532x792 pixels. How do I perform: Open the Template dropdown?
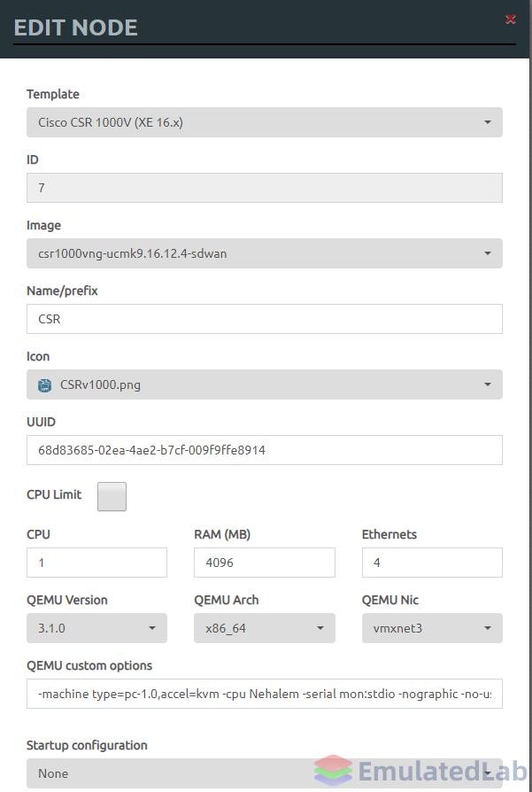point(265,122)
